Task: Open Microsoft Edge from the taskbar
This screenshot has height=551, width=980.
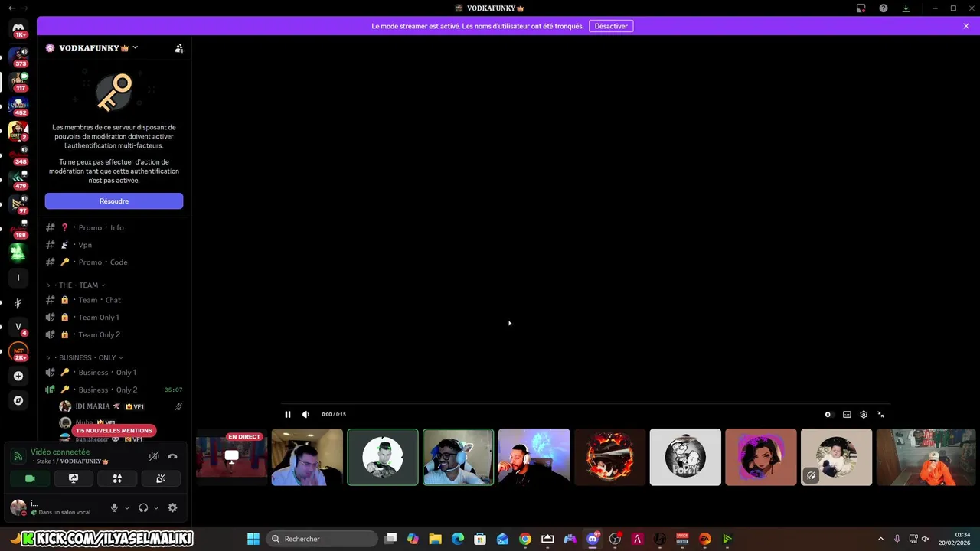Action: [458, 539]
